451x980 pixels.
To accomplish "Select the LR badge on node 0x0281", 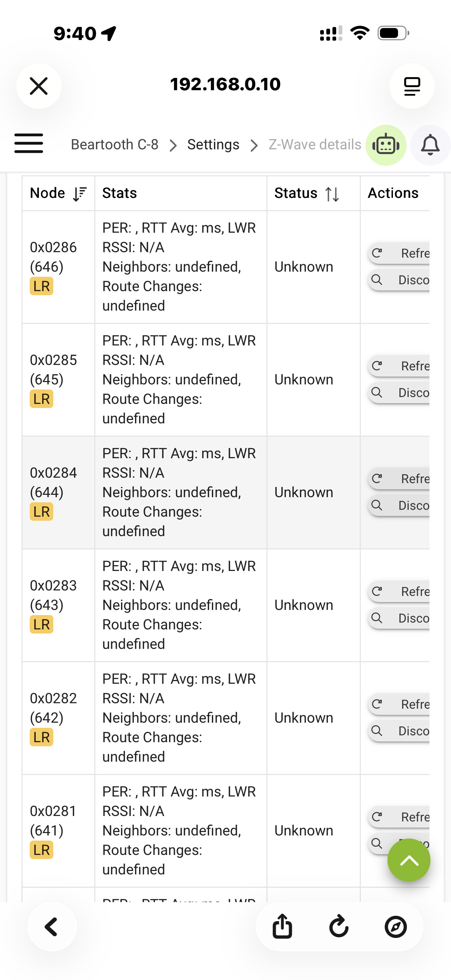I will coord(41,849).
